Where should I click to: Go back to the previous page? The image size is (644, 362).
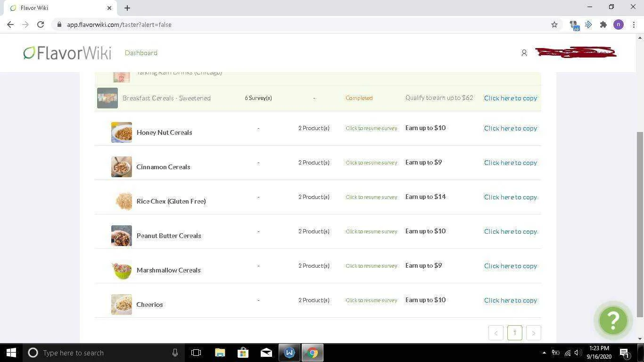(10, 25)
